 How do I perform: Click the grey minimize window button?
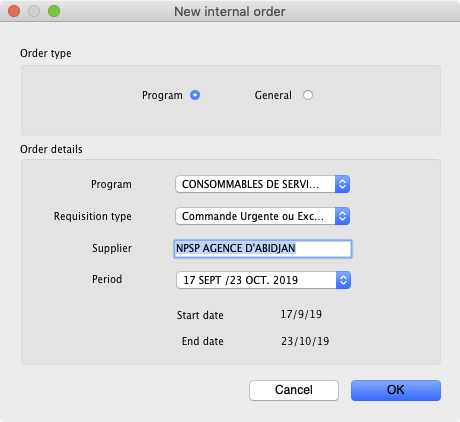34,11
